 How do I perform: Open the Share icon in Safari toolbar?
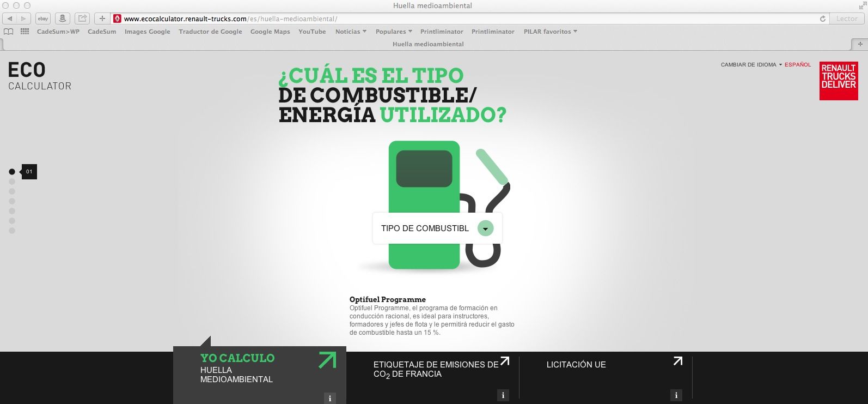click(x=82, y=19)
